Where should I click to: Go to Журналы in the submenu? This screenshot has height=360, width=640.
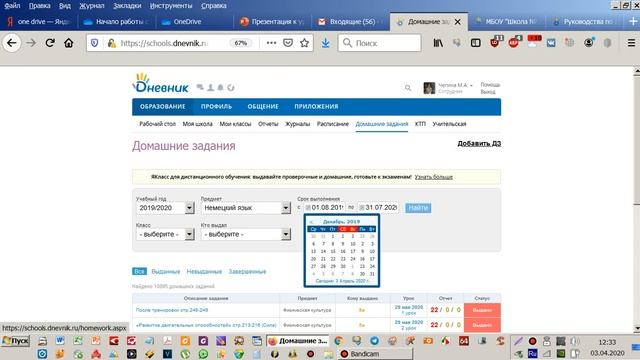(x=298, y=124)
